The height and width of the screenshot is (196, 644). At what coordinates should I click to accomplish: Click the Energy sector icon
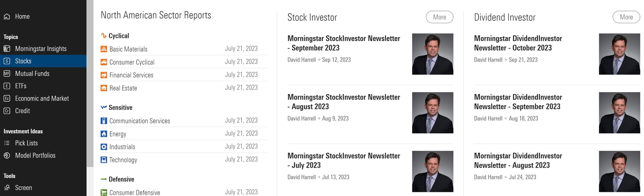(104, 134)
